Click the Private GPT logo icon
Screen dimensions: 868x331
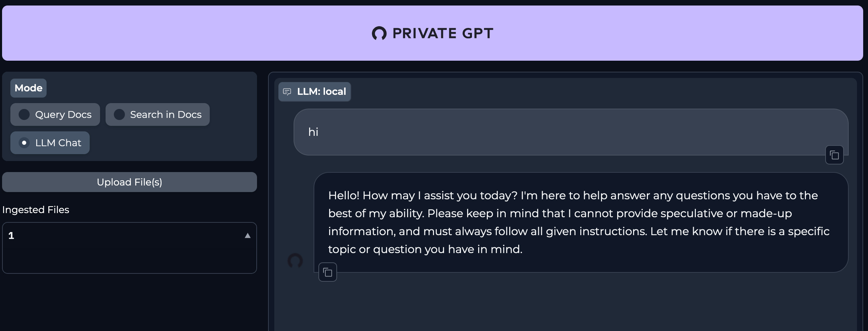point(379,33)
